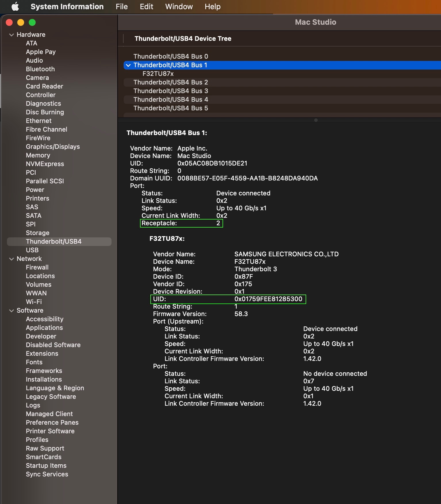Select Locations under Network
The image size is (441, 504).
pos(40,276)
